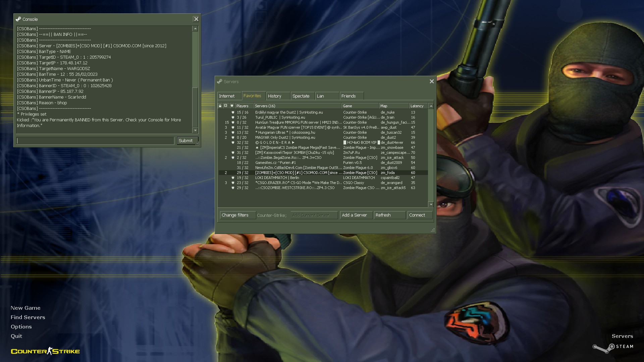Click the console command input field
Image resolution: width=644 pixels, height=362 pixels.
[x=95, y=141]
